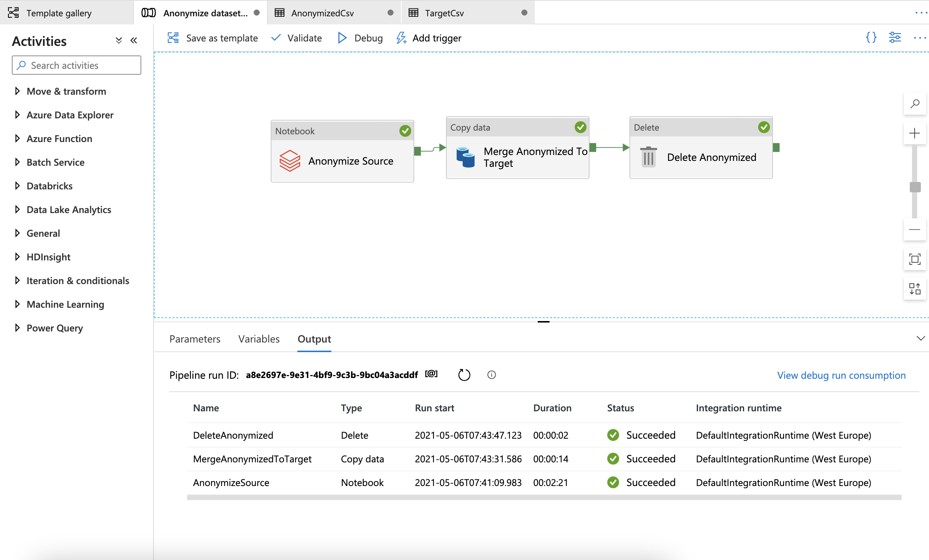Switch to the Anonymize dataset pipeline tab

point(200,13)
